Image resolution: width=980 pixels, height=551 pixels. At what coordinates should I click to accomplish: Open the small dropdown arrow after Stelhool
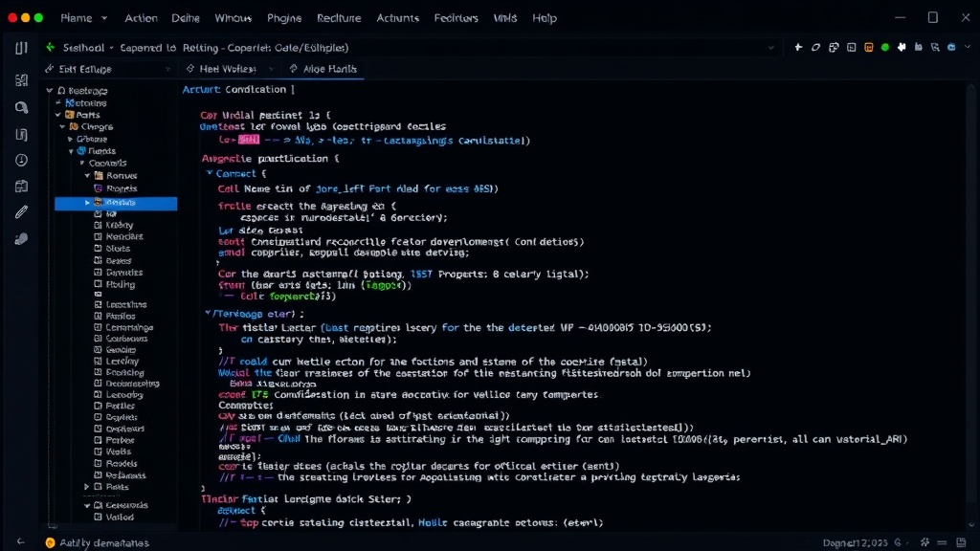(x=112, y=48)
